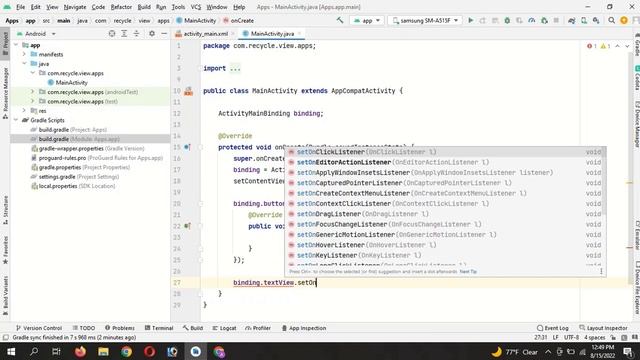The image size is (640, 360).
Task: Click Attach Debugger to Android Process icon
Action: [x=544, y=20]
